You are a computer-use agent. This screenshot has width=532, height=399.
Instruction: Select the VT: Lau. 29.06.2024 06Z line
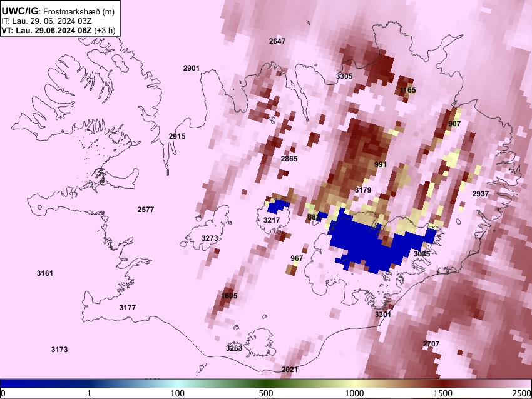(x=58, y=30)
